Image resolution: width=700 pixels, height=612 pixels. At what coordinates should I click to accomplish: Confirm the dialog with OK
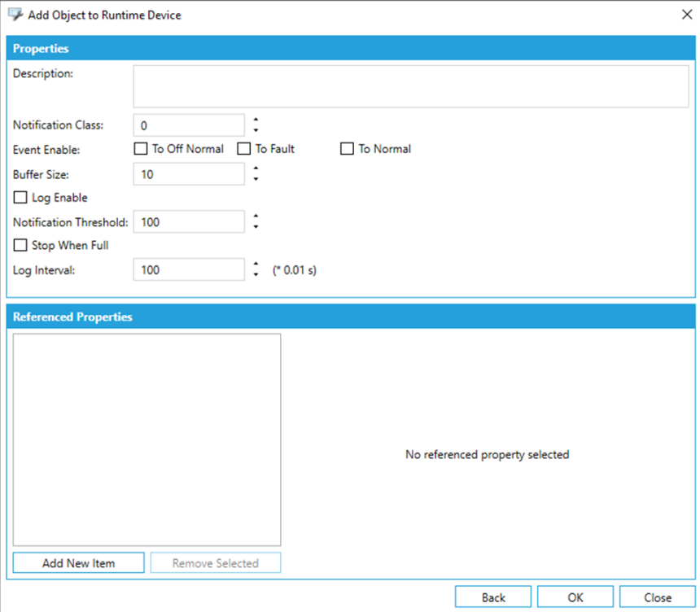point(575,597)
